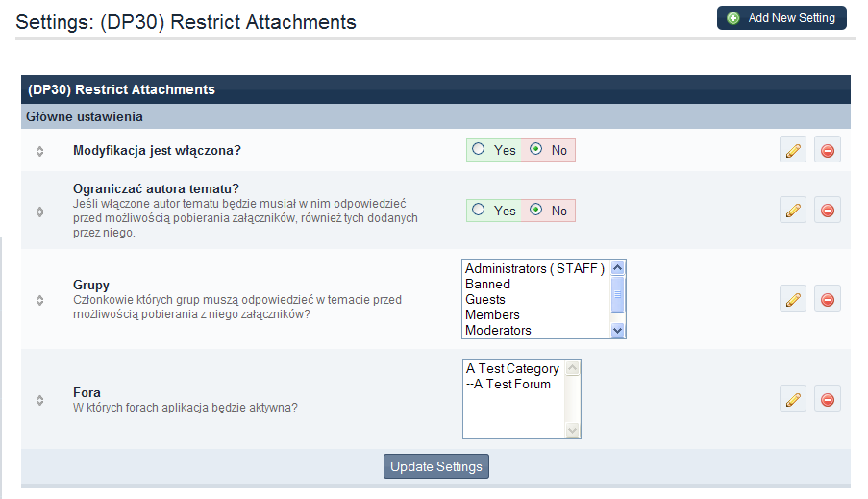868x499 pixels.
Task: Edit the Fora setting with pencil icon
Action: [792, 400]
